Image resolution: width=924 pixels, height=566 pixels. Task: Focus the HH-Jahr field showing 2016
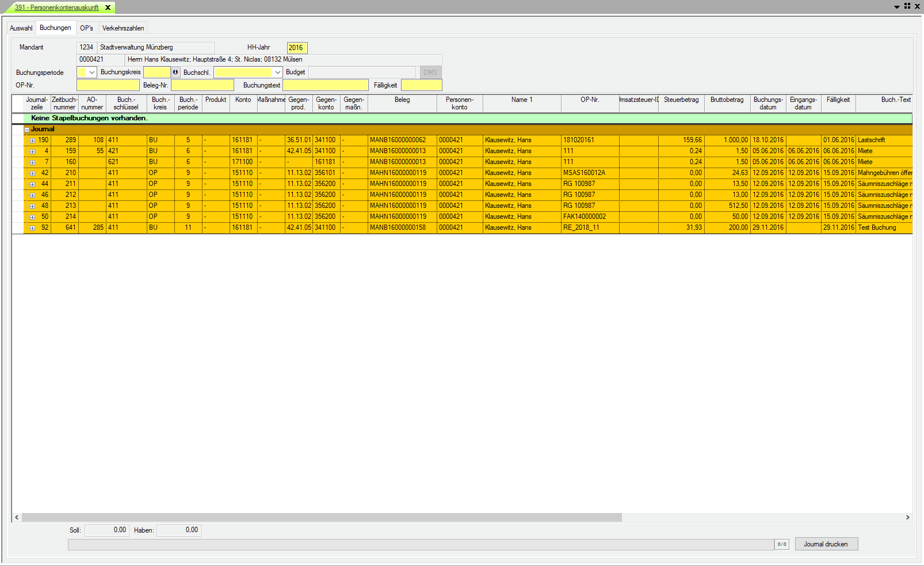(x=297, y=48)
